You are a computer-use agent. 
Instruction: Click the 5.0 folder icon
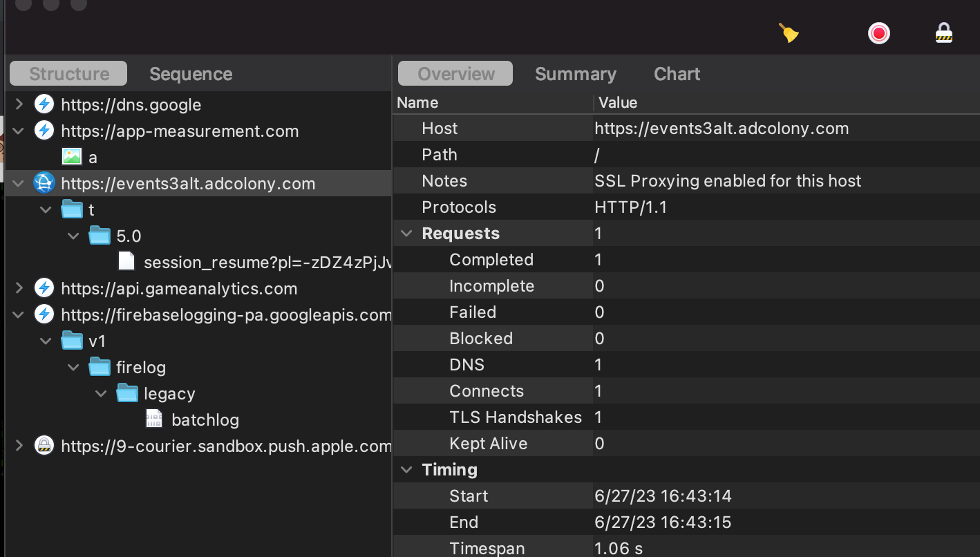coord(100,235)
